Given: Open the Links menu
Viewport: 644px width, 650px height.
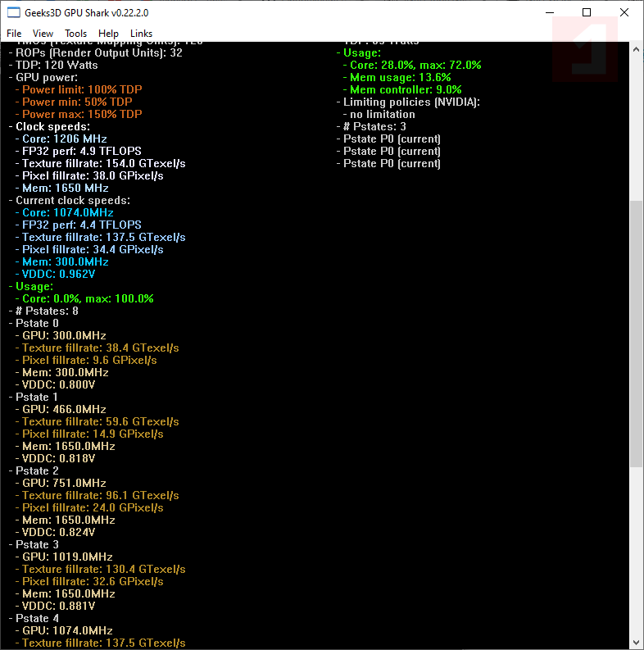Looking at the screenshot, I should coord(141,34).
